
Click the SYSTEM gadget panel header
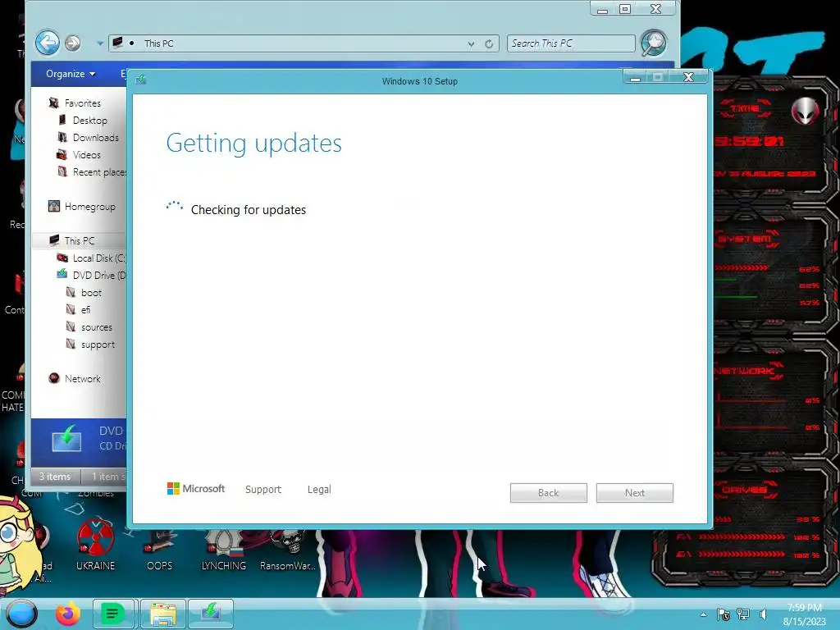coord(745,239)
